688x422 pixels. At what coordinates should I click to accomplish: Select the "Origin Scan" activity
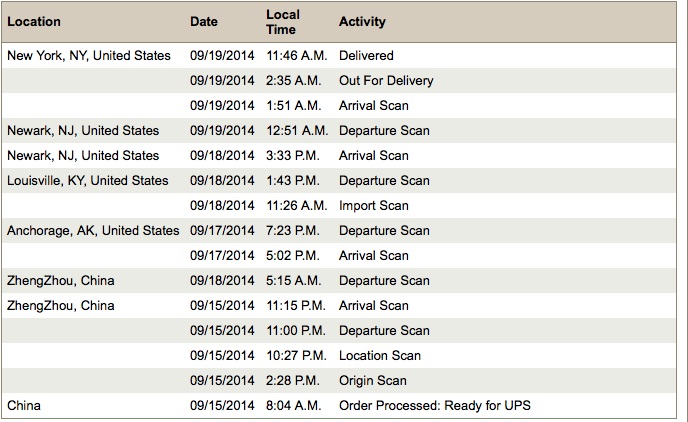(x=373, y=381)
